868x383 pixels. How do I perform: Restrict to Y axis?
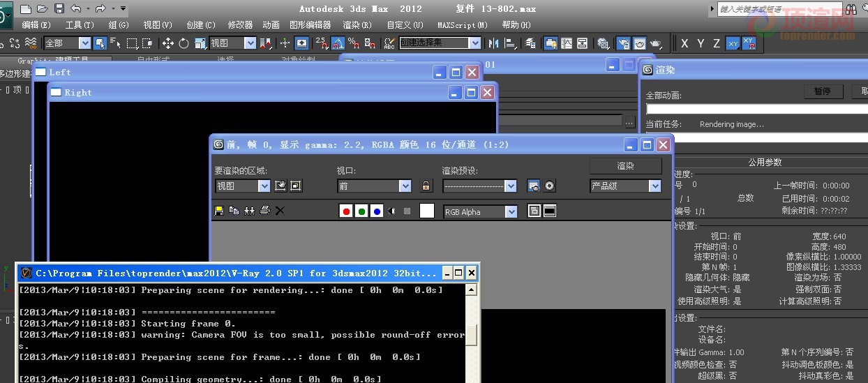701,43
